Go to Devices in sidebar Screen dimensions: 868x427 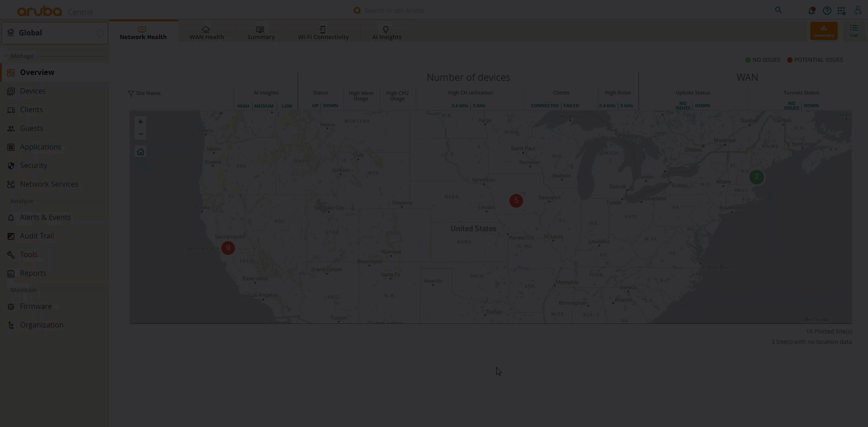33,91
